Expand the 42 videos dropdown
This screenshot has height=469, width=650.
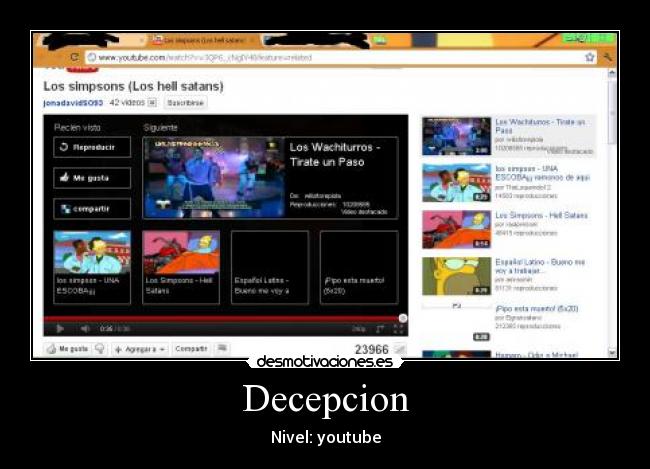152,102
